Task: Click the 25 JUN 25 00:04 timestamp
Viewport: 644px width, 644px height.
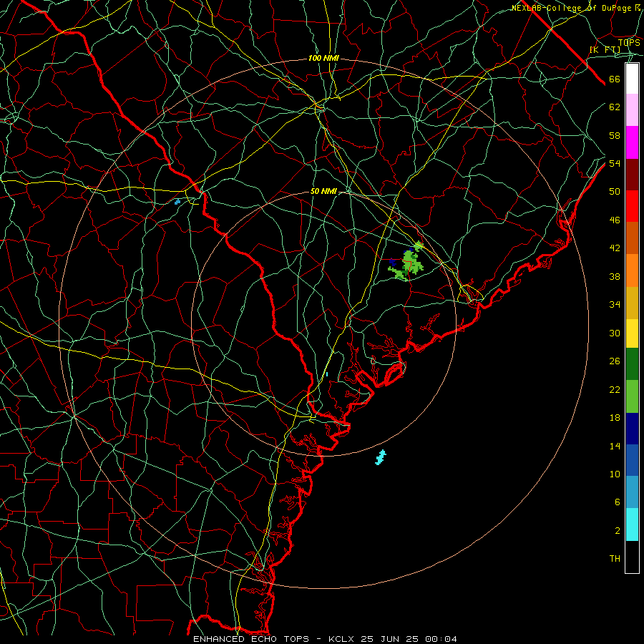Action: pos(409,639)
